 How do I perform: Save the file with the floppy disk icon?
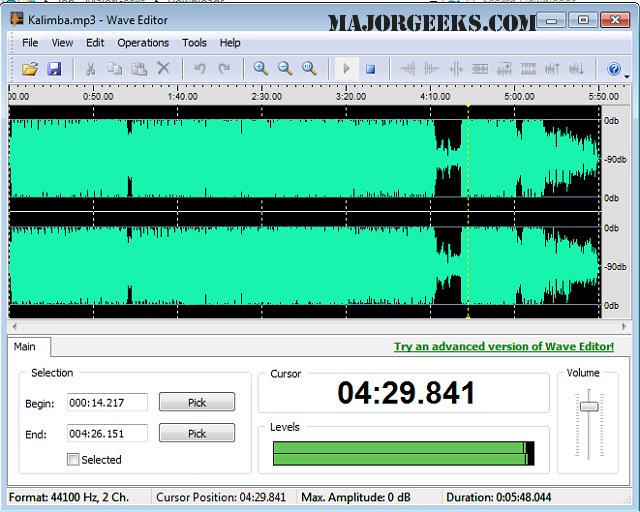point(55,69)
